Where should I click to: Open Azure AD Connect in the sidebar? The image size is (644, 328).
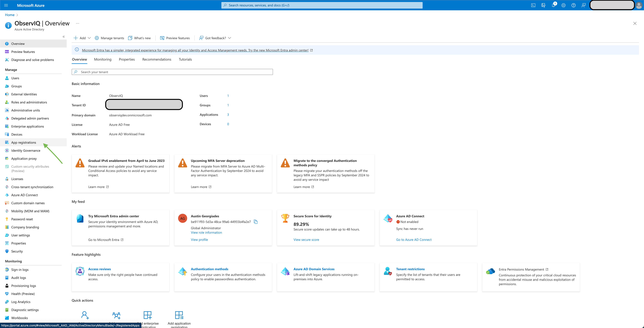click(25, 195)
